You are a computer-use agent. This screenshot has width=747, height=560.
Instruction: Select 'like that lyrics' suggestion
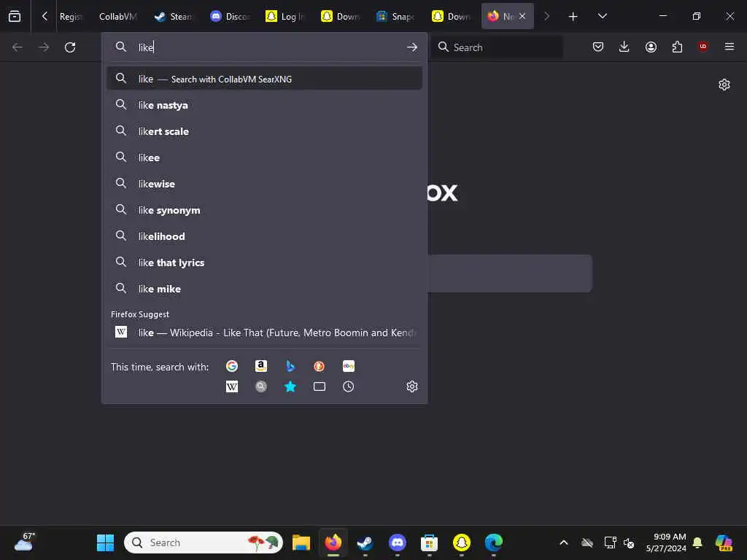[265, 262]
